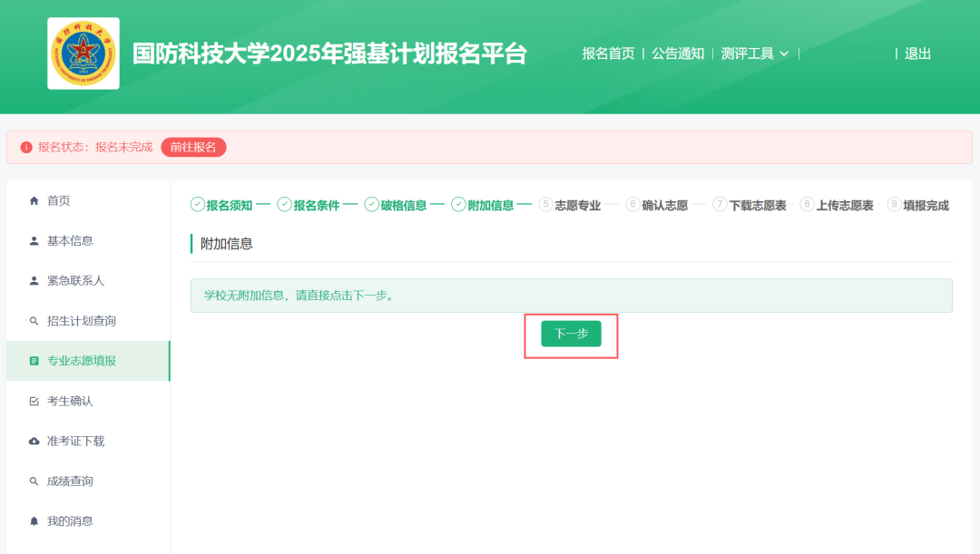This screenshot has height=554, width=980.
Task: Click the bell icon beside 我的消息
Action: (x=34, y=520)
